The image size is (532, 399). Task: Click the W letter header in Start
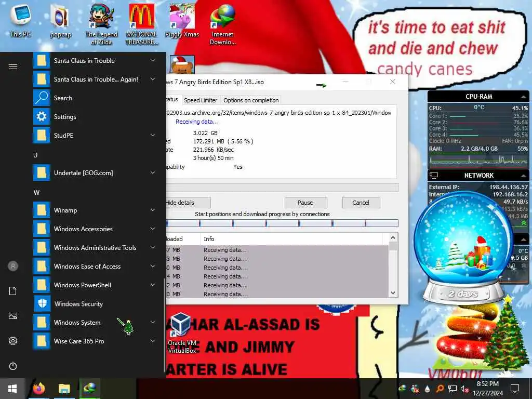click(x=36, y=192)
